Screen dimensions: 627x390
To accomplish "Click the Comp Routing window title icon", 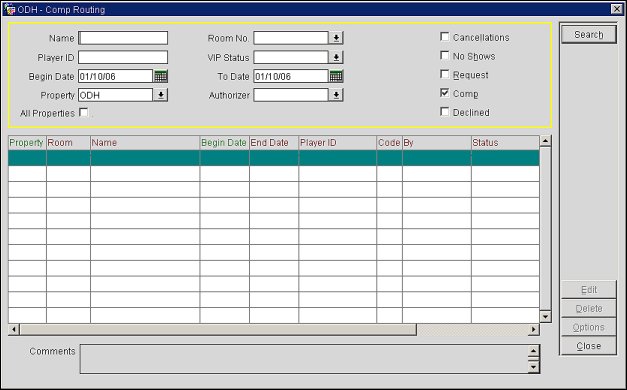I will [x=9, y=9].
